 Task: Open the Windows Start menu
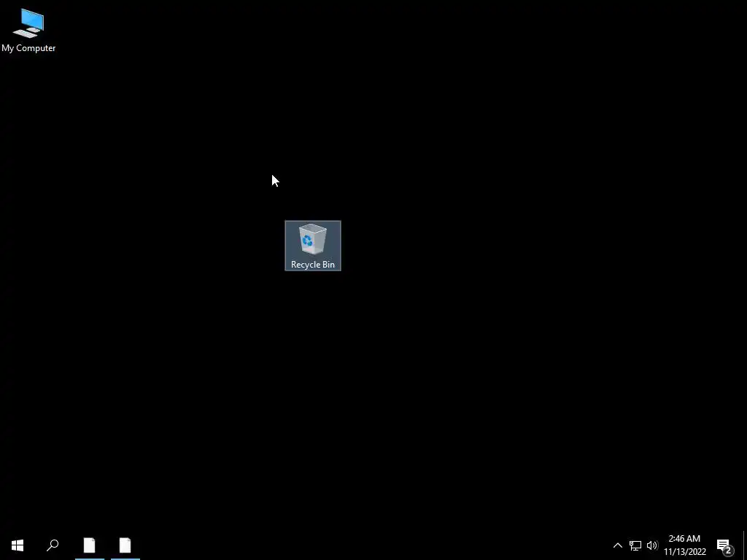click(x=18, y=545)
